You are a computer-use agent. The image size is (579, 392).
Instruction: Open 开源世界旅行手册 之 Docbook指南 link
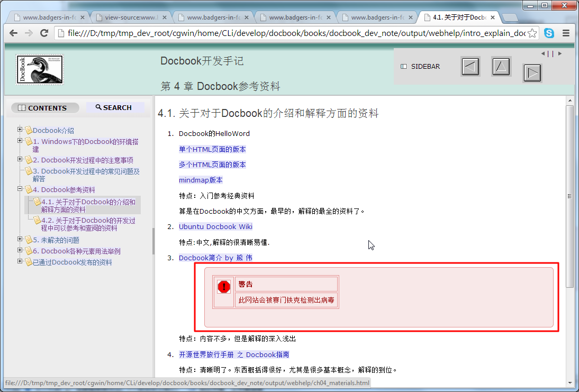234,354
